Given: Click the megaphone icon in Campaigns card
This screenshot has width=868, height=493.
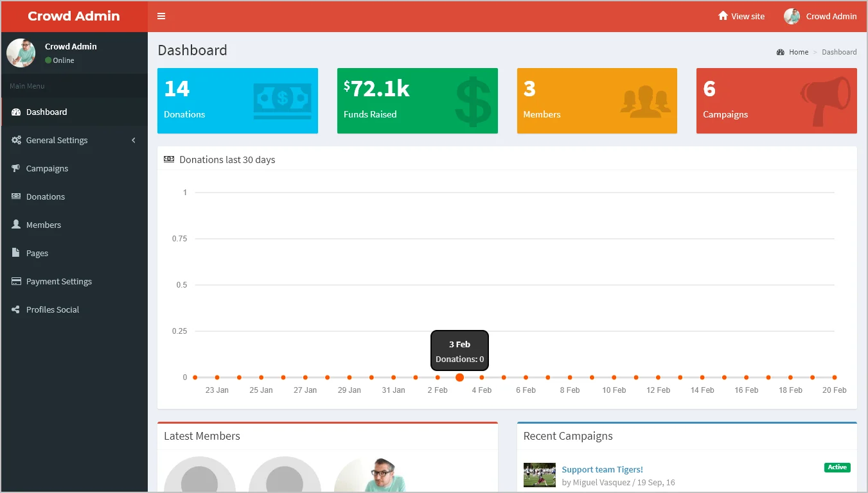Looking at the screenshot, I should tap(826, 101).
